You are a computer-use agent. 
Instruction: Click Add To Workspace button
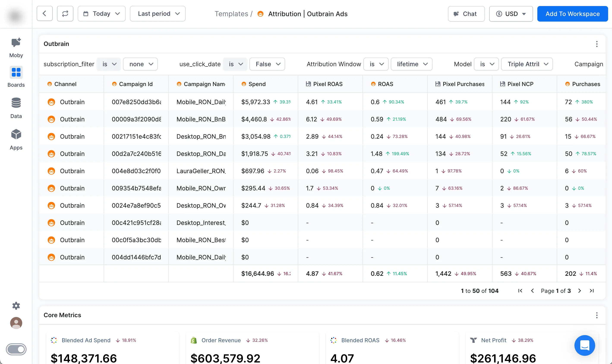(x=572, y=14)
